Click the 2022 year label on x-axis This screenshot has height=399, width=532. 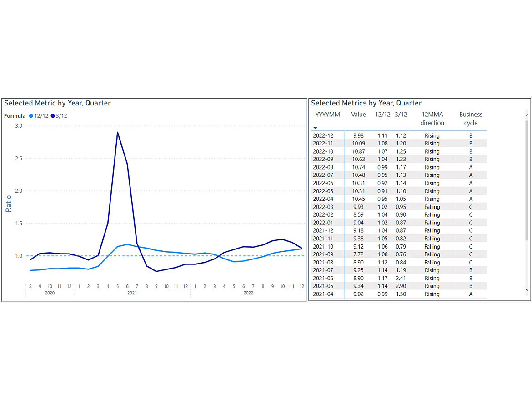[248, 293]
